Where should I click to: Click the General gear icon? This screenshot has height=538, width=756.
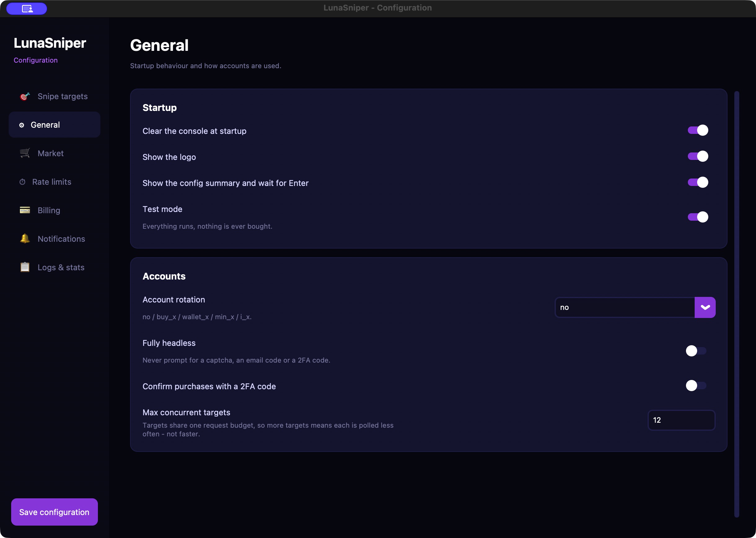coord(22,125)
